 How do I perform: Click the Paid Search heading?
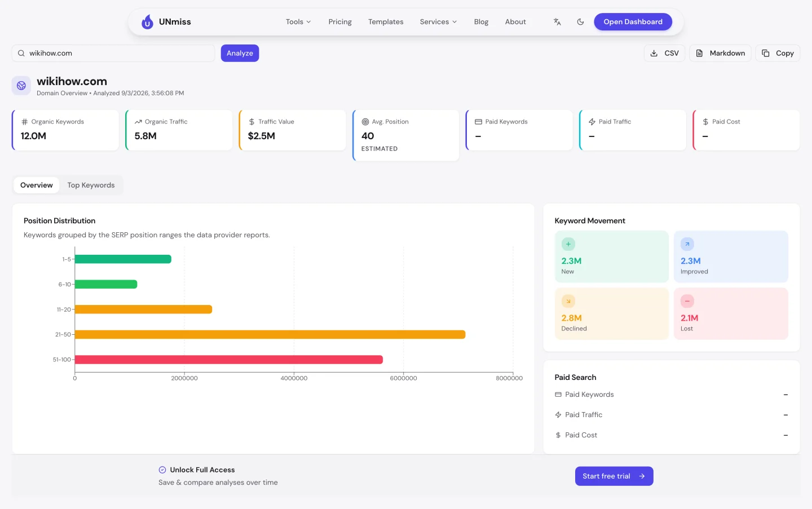575,378
